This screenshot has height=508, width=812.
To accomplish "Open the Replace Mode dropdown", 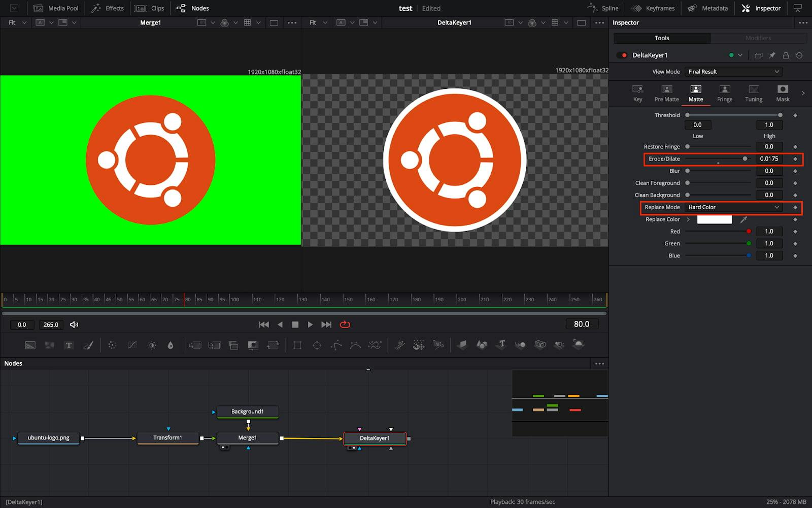I will tap(733, 207).
